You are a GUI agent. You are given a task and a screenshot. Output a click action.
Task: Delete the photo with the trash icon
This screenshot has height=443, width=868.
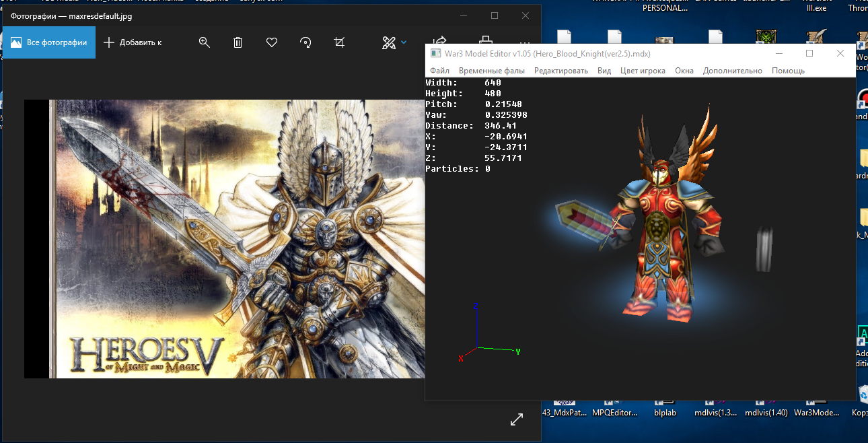238,42
